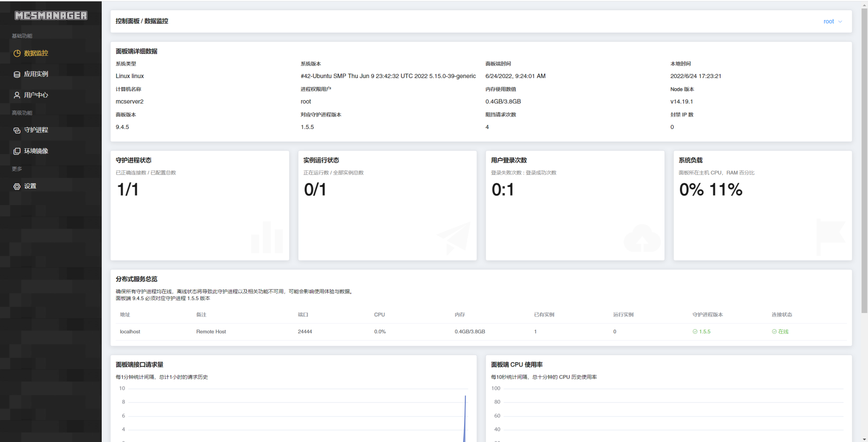Click the green online status icon for localhost

tap(775, 332)
